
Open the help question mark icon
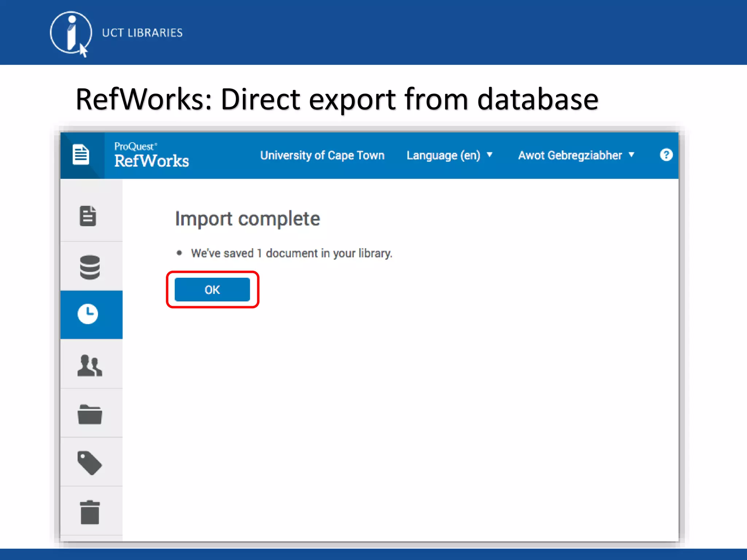666,155
